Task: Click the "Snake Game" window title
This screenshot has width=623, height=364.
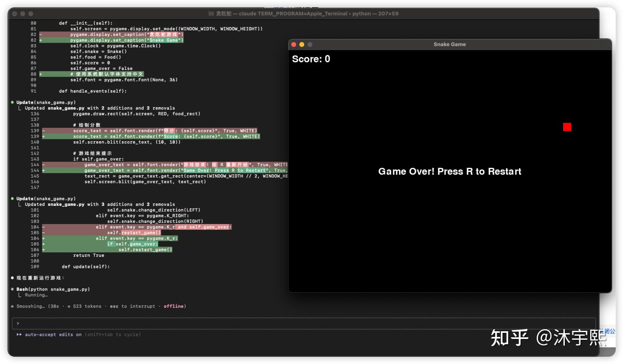Action: pyautogui.click(x=449, y=44)
